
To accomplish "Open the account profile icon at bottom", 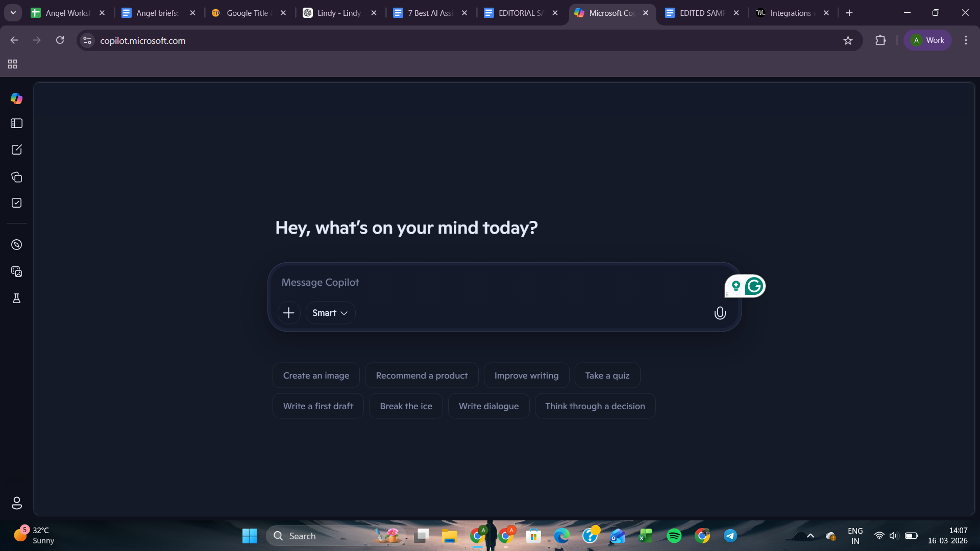I will tap(16, 503).
